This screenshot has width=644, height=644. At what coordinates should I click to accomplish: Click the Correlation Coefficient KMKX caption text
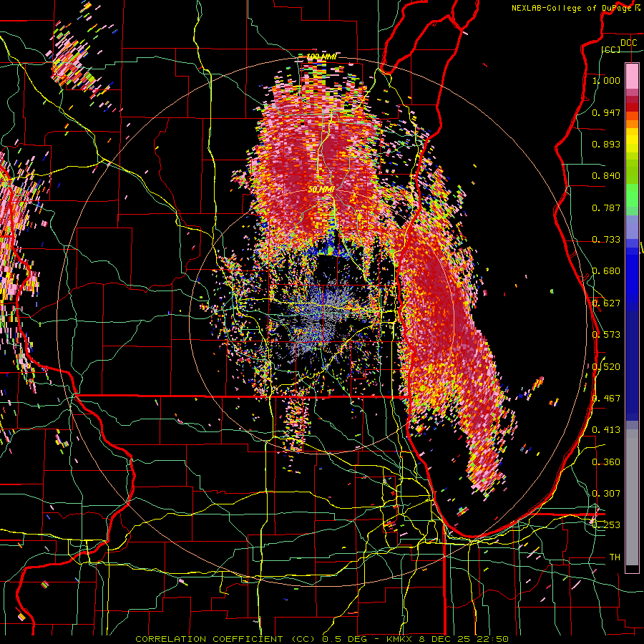coord(322,639)
